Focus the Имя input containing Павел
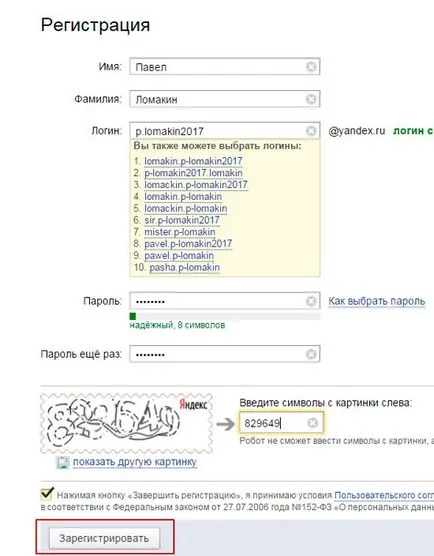 coord(225,67)
